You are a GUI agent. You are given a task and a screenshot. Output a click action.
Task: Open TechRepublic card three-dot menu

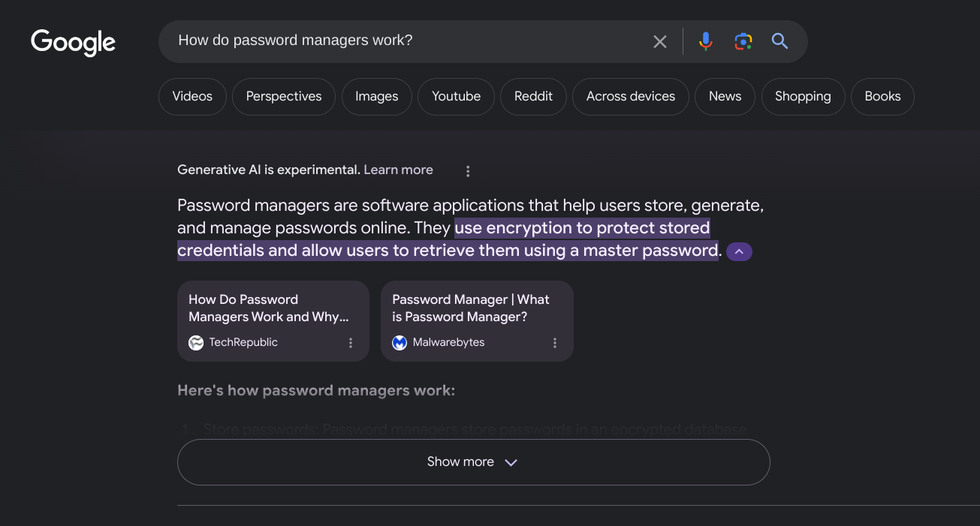(x=351, y=343)
